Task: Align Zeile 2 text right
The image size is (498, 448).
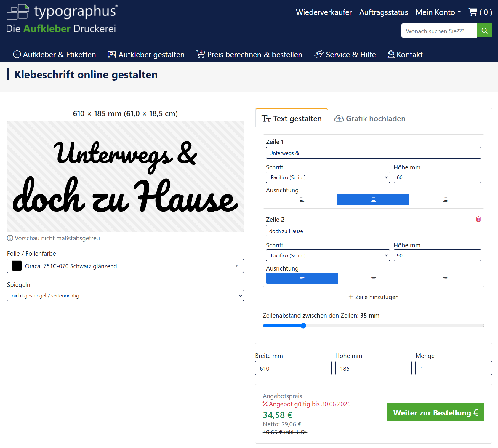Action: coord(445,278)
